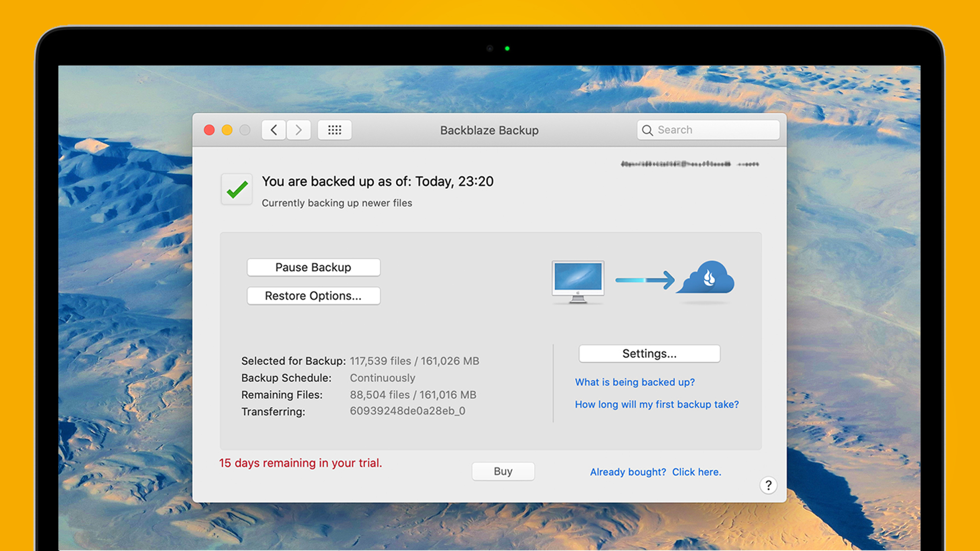Image resolution: width=980 pixels, height=551 pixels.
Task: Open the 'What is being backed up?' link
Action: (x=634, y=381)
